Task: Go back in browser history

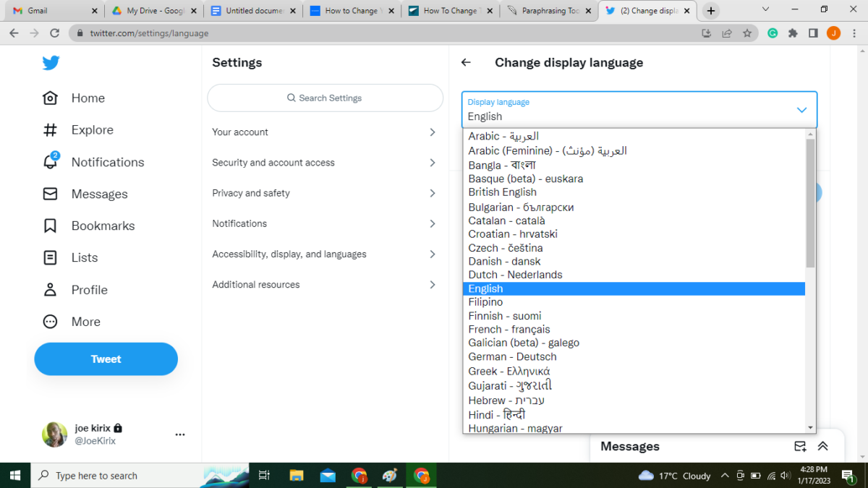Action: [x=14, y=33]
